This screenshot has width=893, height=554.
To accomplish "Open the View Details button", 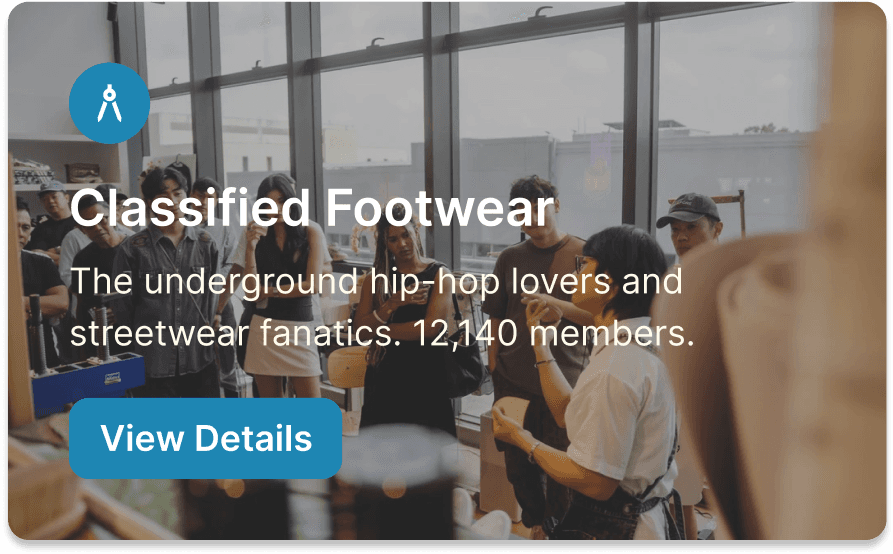I will tap(206, 438).
